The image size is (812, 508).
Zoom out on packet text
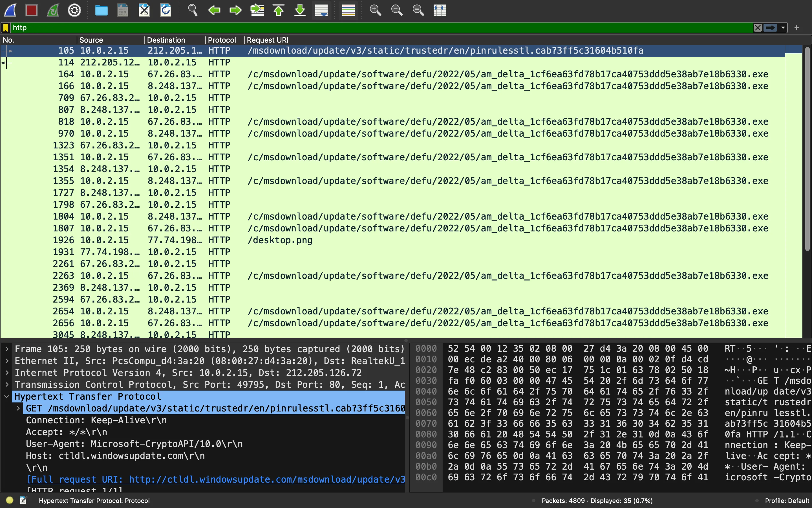coord(397,10)
